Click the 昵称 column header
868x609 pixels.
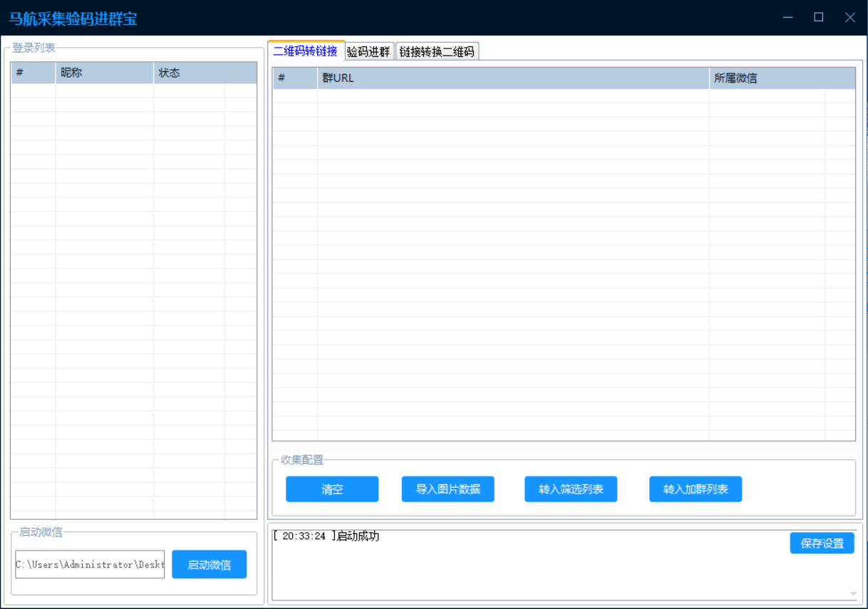[x=105, y=73]
